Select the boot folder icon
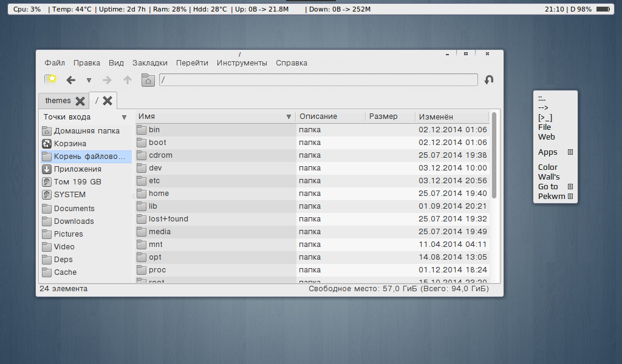622x364 pixels. coord(142,142)
